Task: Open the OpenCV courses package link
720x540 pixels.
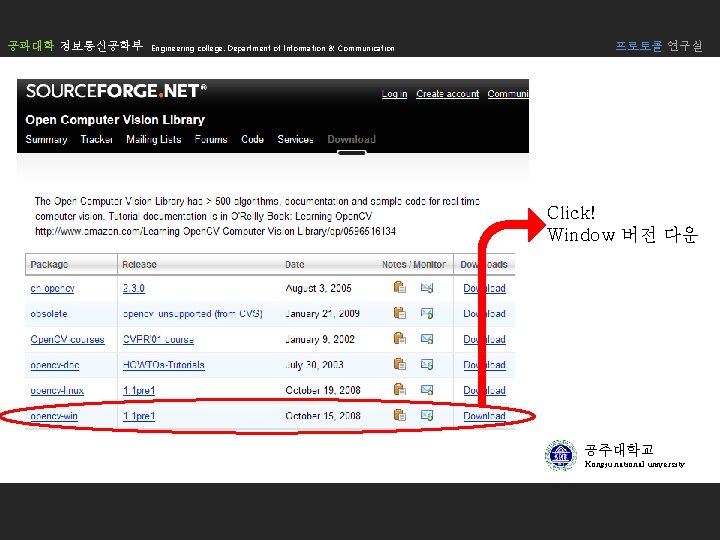Action: point(68,339)
